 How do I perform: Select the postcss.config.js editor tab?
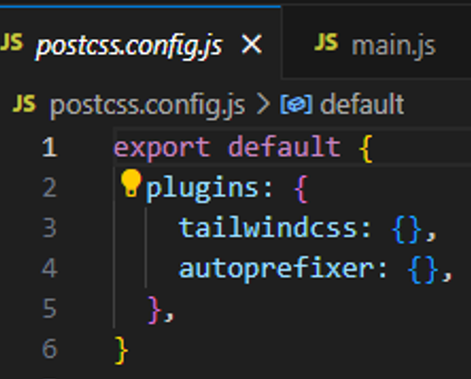point(140,43)
